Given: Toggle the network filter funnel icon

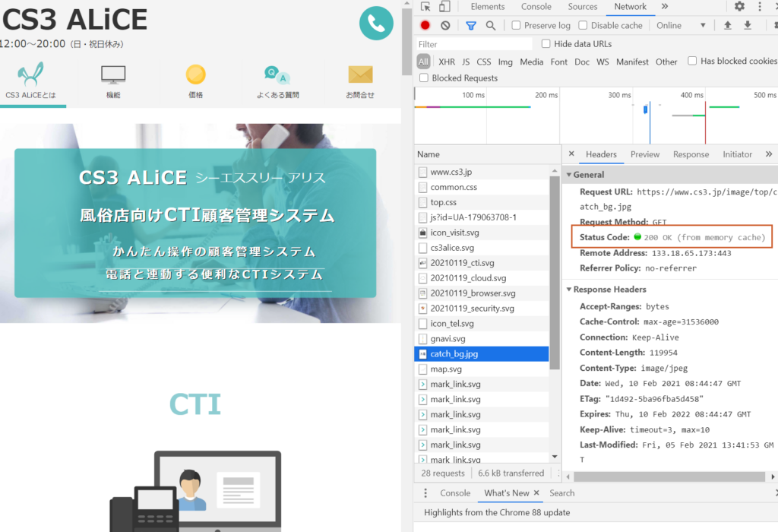Looking at the screenshot, I should [x=471, y=25].
